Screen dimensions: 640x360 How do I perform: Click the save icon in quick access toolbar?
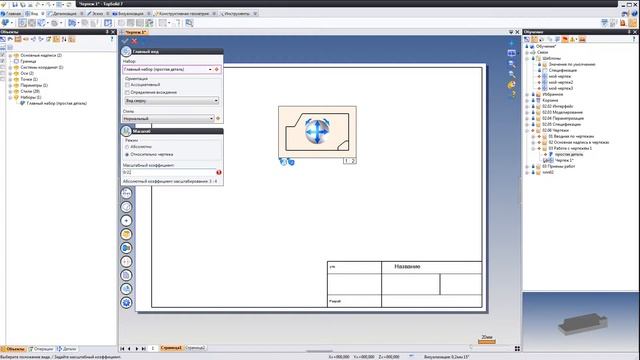coord(15,4)
